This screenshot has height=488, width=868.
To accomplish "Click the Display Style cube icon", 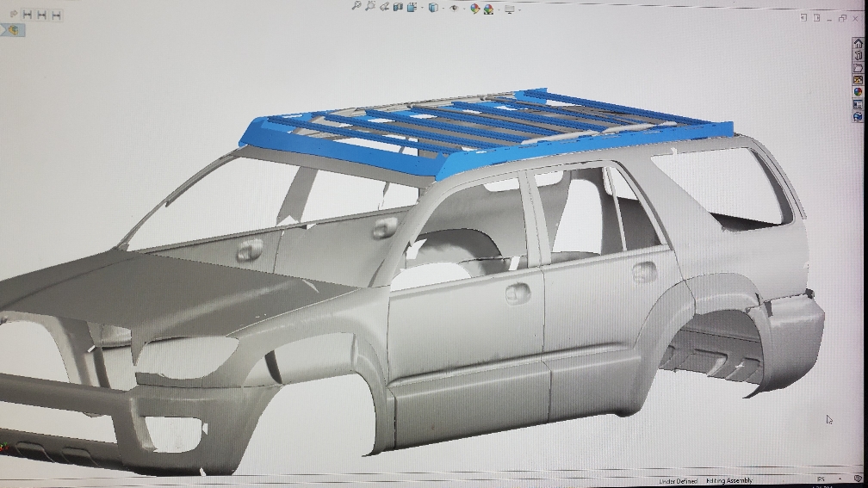I will 433,8.
